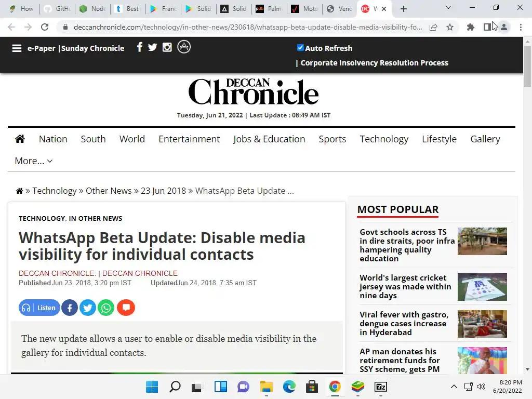Click the Listen audio button

click(x=39, y=308)
